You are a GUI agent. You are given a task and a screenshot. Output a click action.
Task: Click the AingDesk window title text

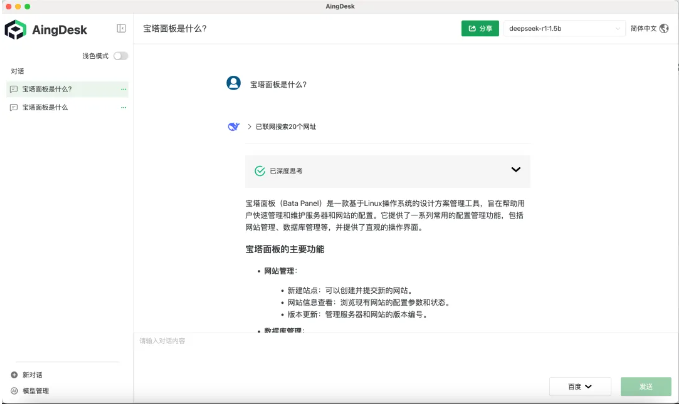[x=340, y=6]
